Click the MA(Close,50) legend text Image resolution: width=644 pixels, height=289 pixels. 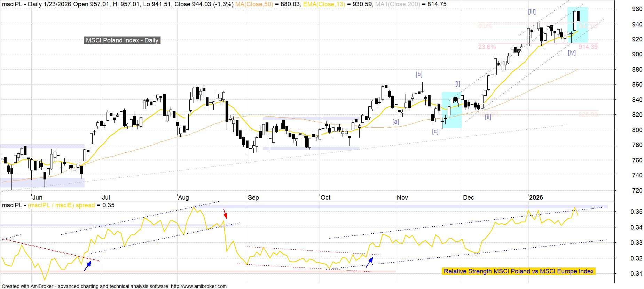click(x=254, y=4)
